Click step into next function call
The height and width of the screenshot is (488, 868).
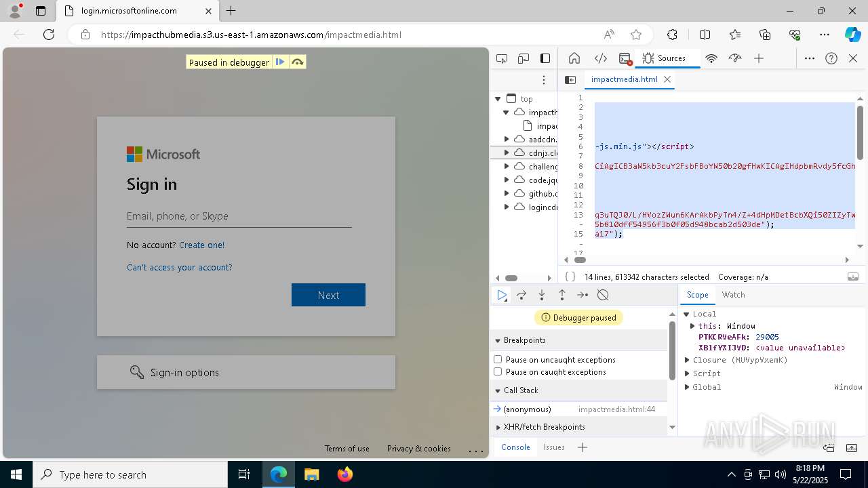[542, 295]
